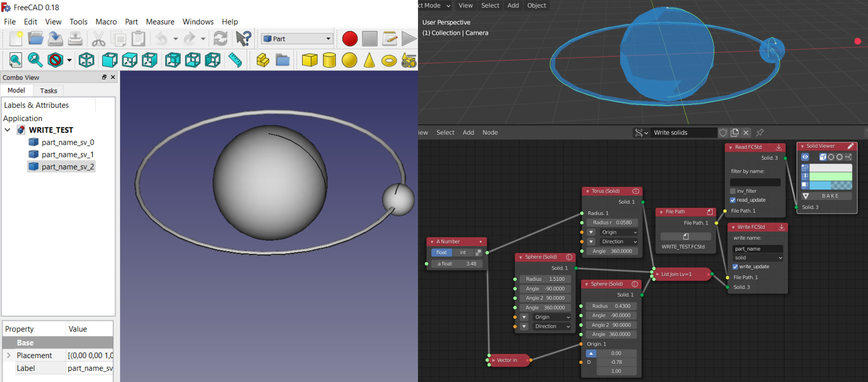Click the macro record red circle

pos(349,39)
